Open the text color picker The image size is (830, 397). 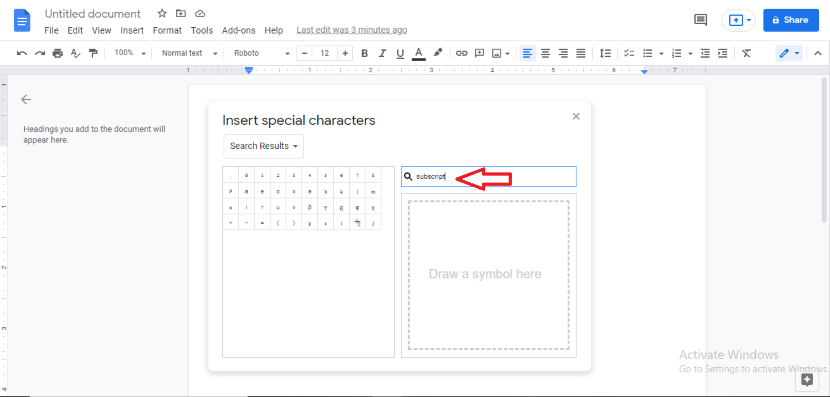coord(419,53)
